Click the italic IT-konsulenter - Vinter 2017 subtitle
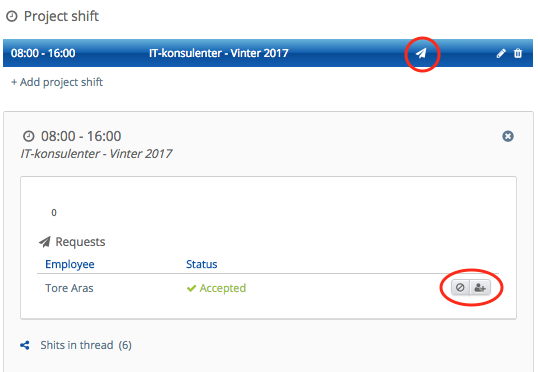This screenshot has height=372, width=538. click(x=96, y=154)
